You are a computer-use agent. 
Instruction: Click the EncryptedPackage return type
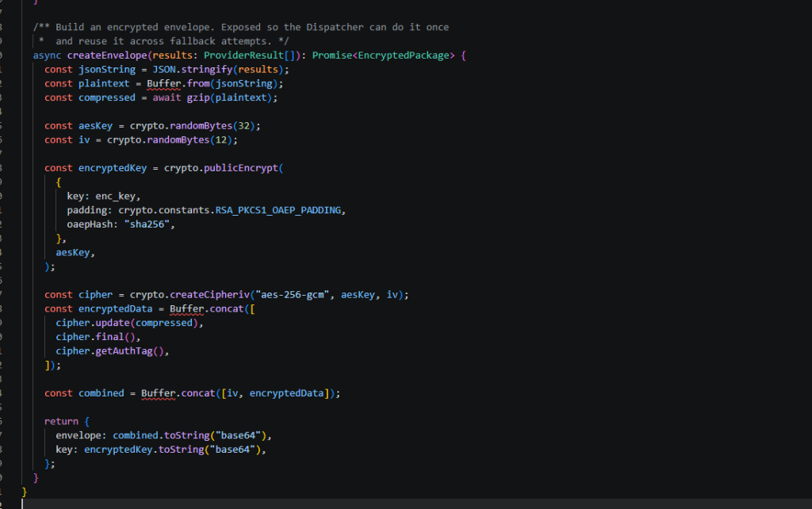tap(404, 55)
